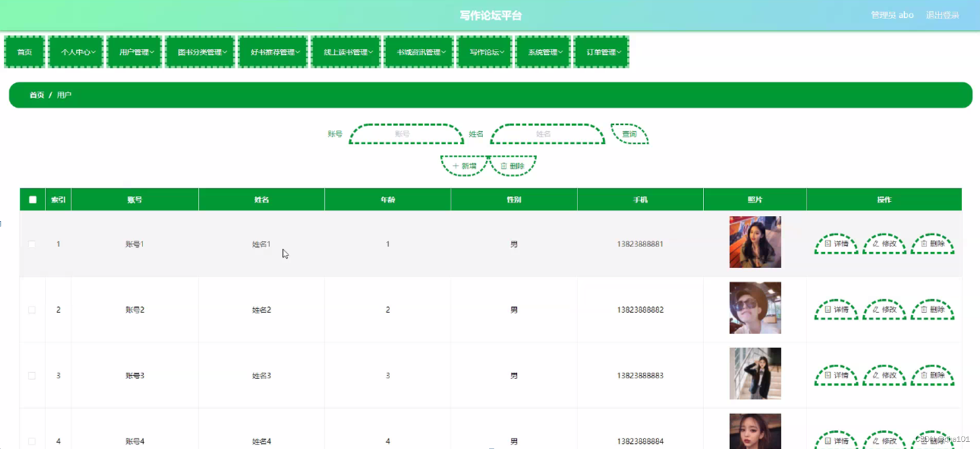Open the photo thumbnail in row 账号2
The image size is (980, 449).
[755, 308]
